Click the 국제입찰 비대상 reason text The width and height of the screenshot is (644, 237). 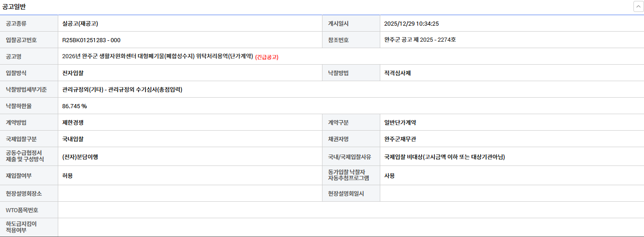click(444, 157)
